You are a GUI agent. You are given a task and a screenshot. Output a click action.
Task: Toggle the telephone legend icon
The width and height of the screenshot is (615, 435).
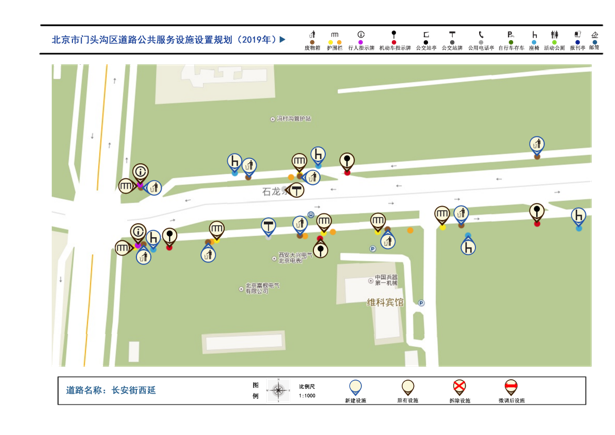tap(480, 35)
